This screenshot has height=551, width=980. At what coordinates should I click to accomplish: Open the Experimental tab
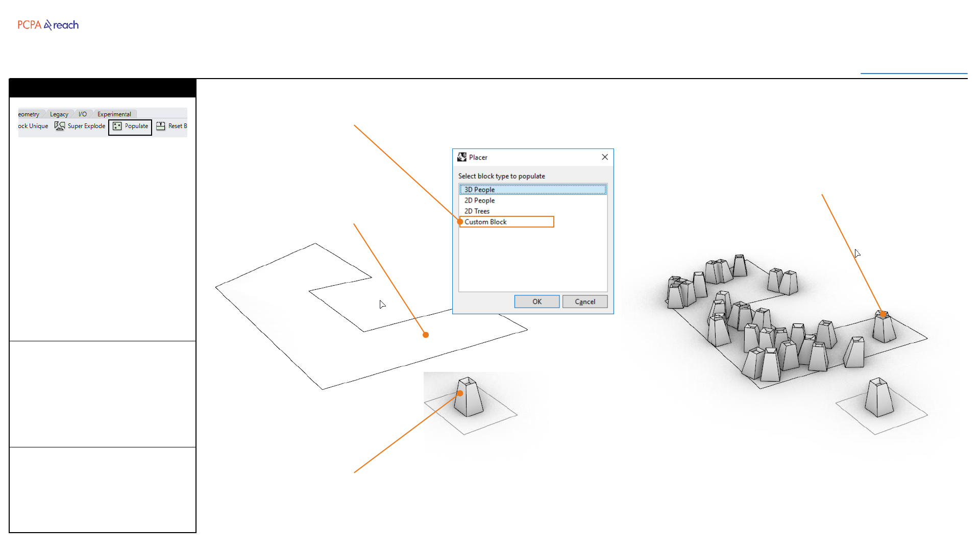pos(114,114)
